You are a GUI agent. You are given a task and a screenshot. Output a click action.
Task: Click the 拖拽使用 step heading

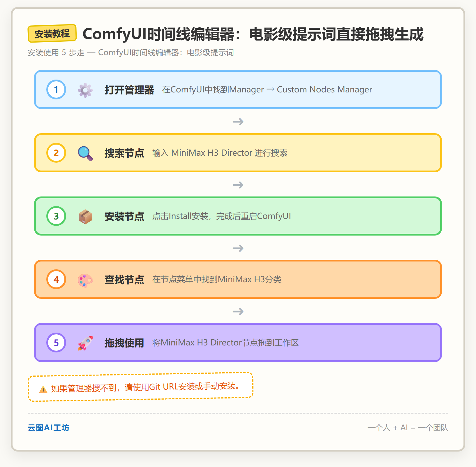pyautogui.click(x=124, y=343)
